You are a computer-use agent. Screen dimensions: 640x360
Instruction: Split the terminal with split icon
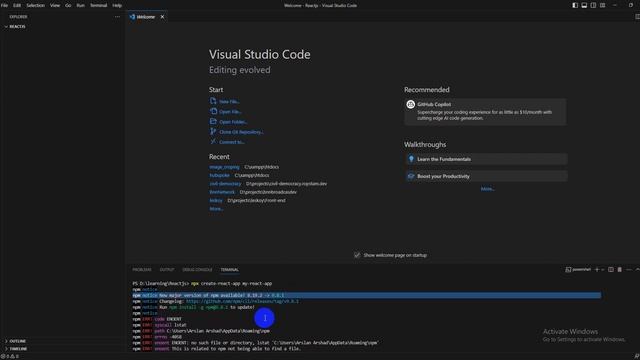pos(611,269)
